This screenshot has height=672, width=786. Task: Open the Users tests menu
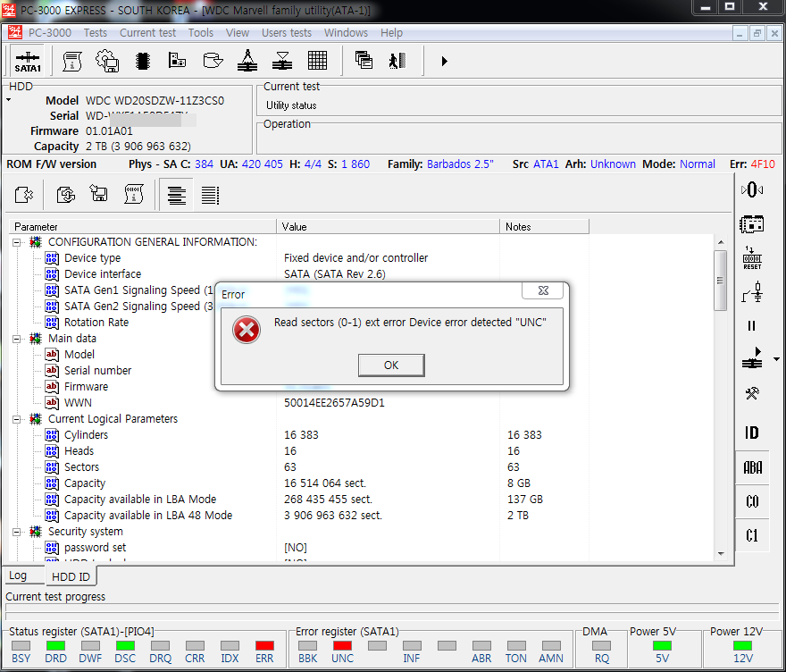click(x=286, y=33)
